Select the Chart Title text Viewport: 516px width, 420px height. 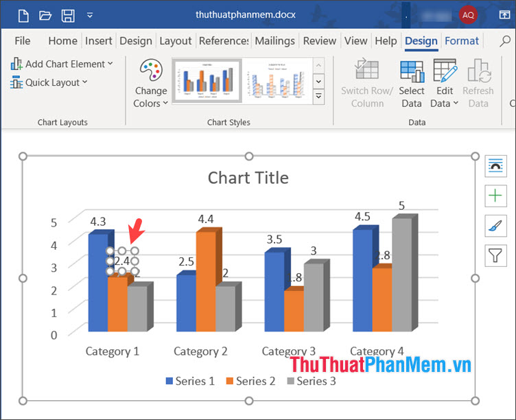click(248, 178)
